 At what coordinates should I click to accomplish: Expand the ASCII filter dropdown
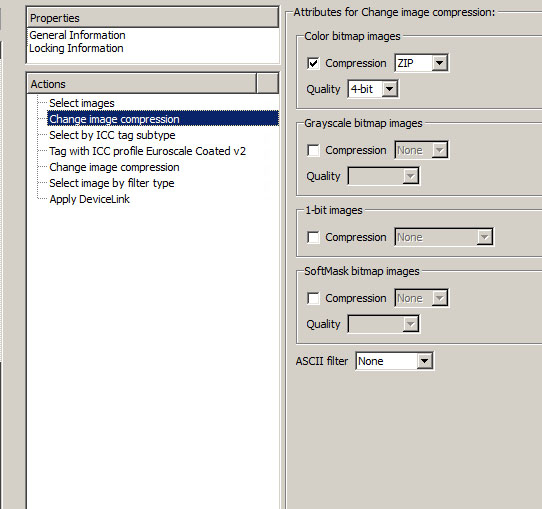(x=394, y=361)
